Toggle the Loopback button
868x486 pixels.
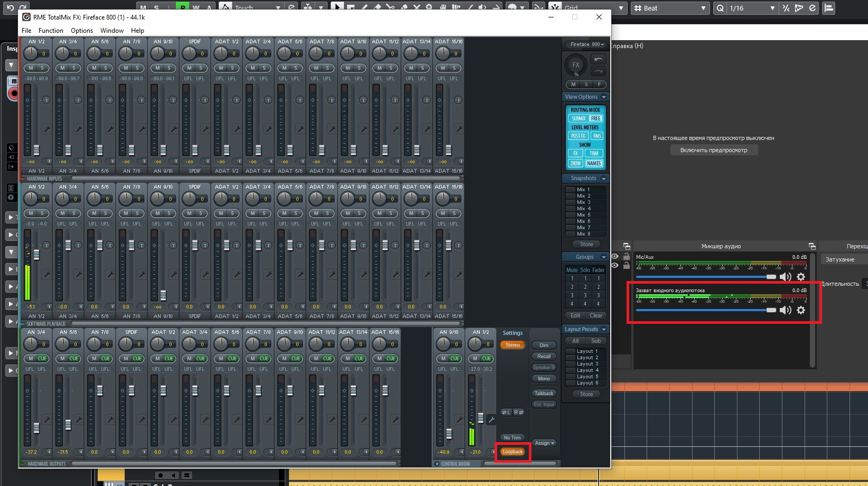click(x=512, y=452)
